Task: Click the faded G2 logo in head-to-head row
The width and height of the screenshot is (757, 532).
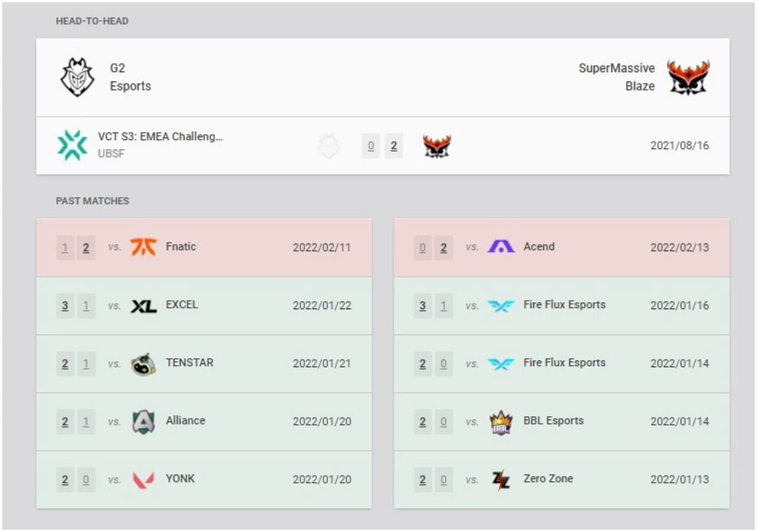Action: point(329,146)
